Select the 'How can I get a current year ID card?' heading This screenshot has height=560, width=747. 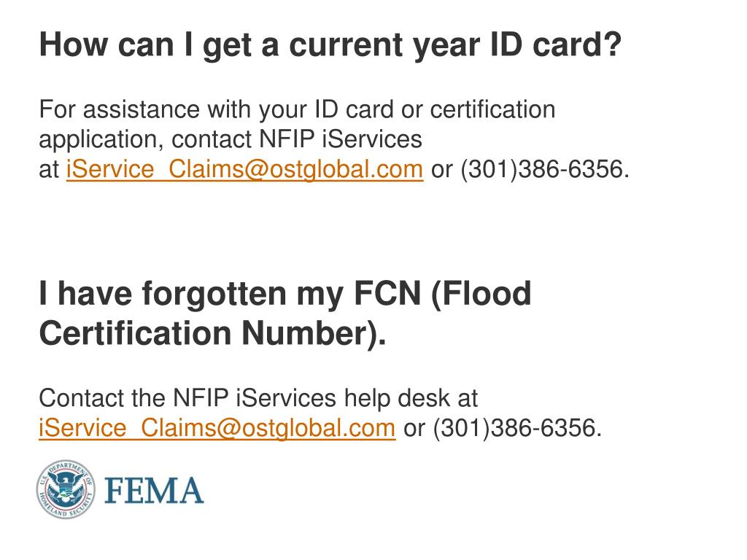point(330,46)
